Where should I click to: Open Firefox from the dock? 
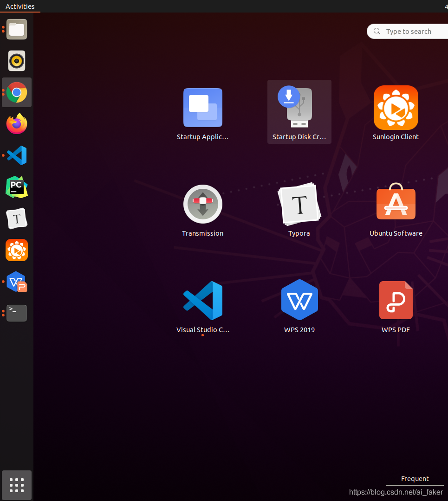pos(17,124)
